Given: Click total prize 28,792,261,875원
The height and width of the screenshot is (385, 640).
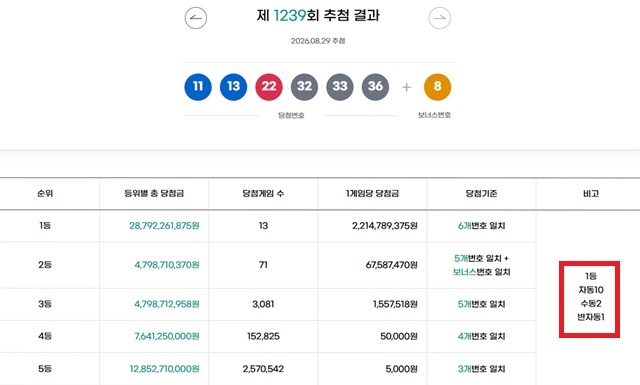Looking at the screenshot, I should tap(164, 225).
